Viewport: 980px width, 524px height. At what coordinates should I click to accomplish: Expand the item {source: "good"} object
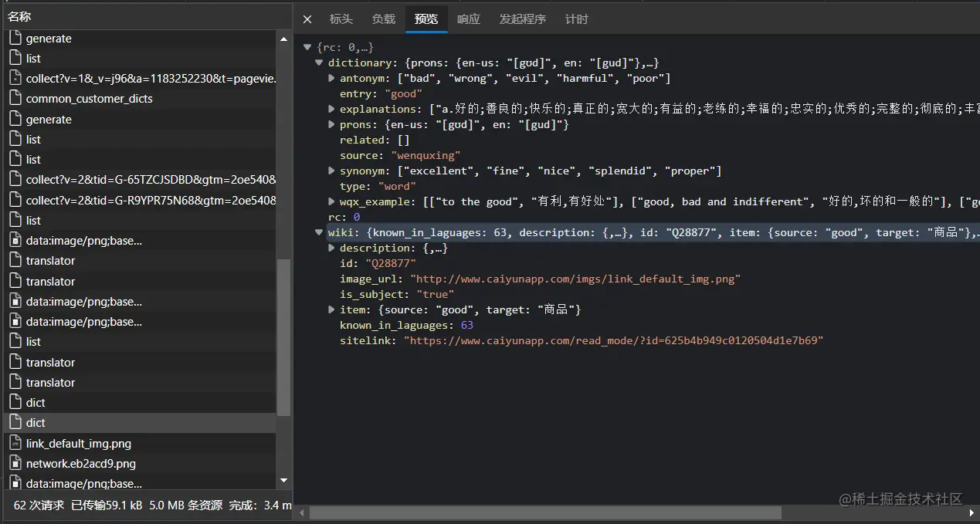pyautogui.click(x=331, y=309)
